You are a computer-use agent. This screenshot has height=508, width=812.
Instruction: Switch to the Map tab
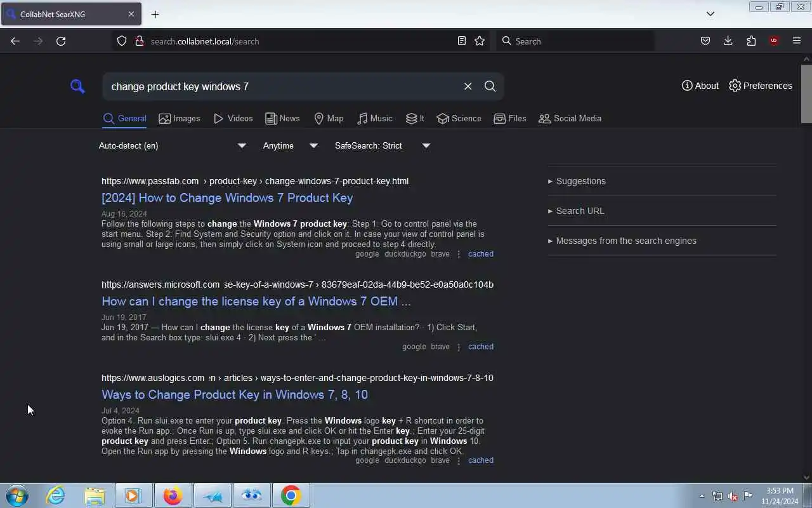[329, 119]
